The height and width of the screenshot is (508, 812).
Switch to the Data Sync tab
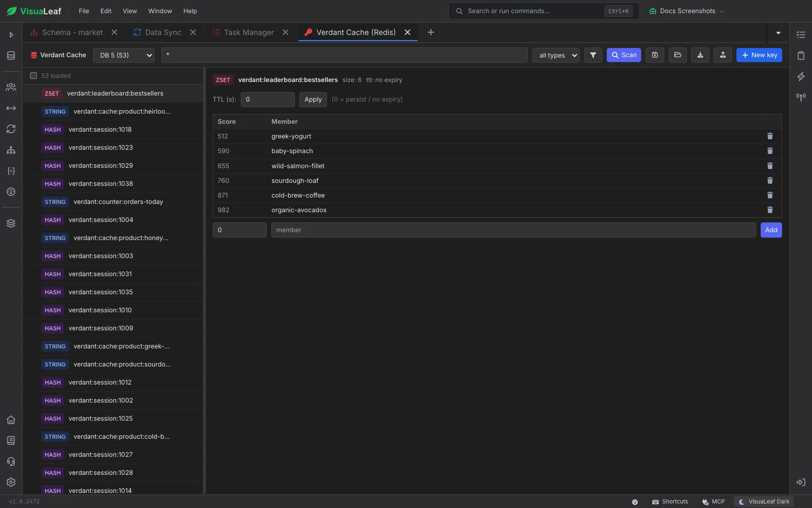[x=163, y=32]
